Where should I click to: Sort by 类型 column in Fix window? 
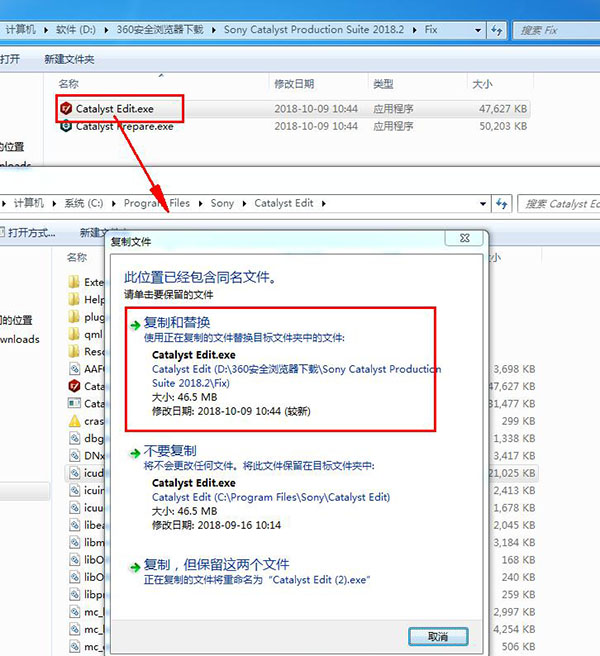(383, 84)
